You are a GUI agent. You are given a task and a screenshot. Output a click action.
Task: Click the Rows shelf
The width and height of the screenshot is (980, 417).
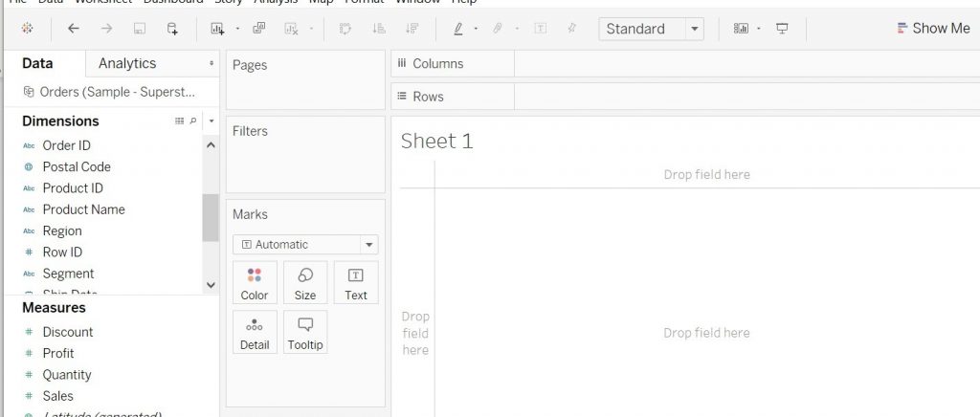pos(746,97)
